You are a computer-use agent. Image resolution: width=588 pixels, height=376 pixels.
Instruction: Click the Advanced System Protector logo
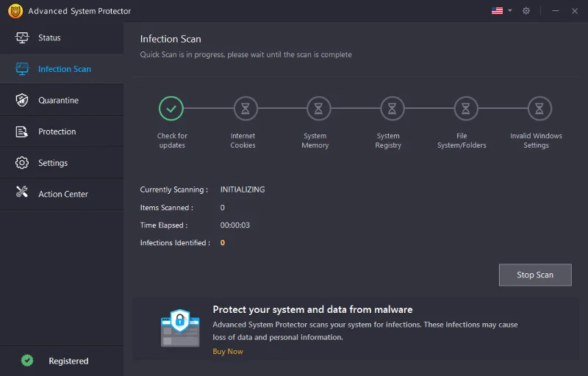pos(15,11)
